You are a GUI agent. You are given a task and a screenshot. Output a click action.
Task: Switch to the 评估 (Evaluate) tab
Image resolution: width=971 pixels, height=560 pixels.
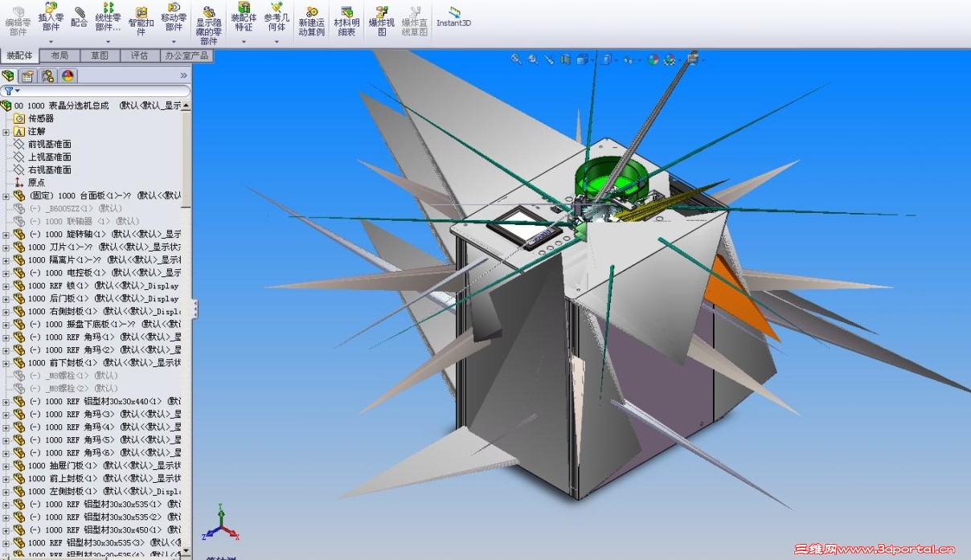(139, 55)
